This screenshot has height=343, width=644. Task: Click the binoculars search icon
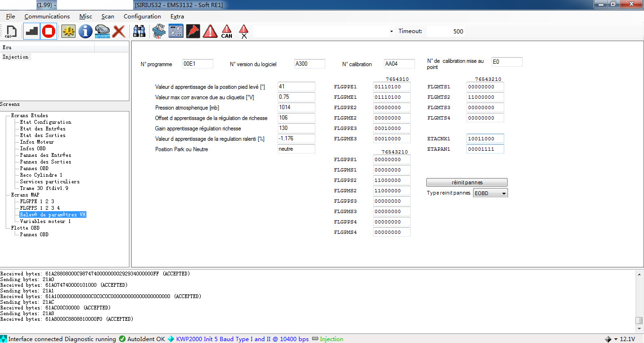click(139, 31)
